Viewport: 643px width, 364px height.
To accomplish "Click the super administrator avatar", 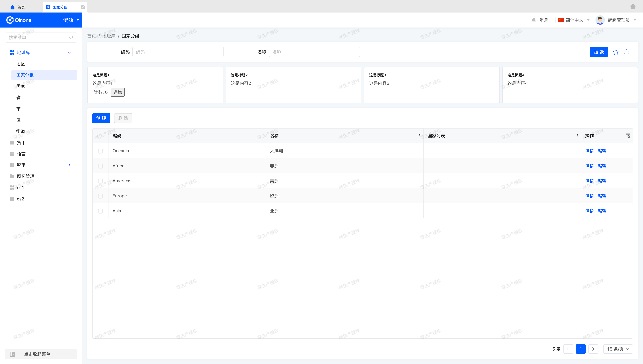I will (x=600, y=20).
